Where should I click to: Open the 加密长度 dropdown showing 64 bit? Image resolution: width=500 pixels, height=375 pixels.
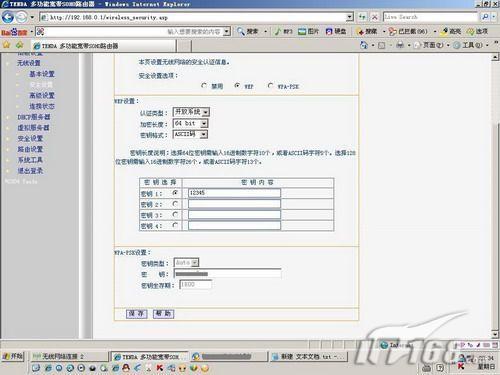(190, 124)
